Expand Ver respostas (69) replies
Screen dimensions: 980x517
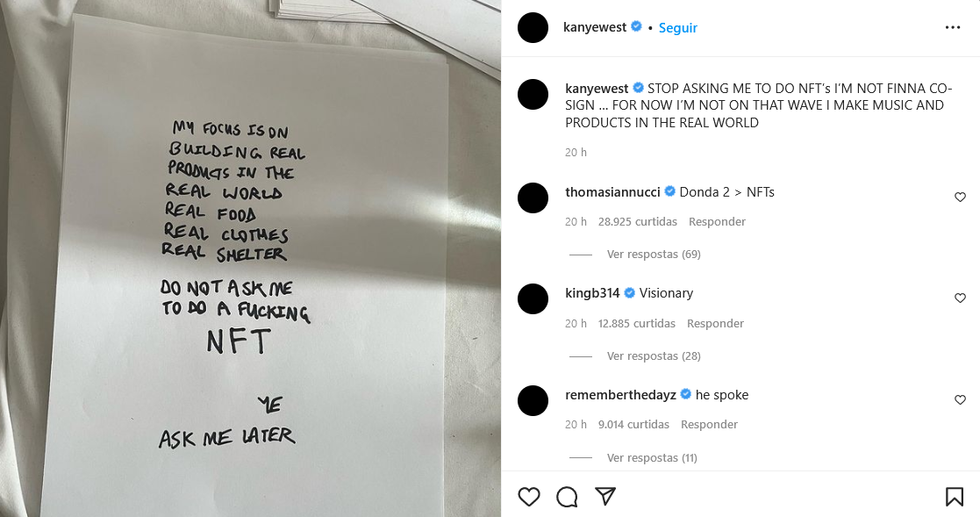click(x=653, y=255)
